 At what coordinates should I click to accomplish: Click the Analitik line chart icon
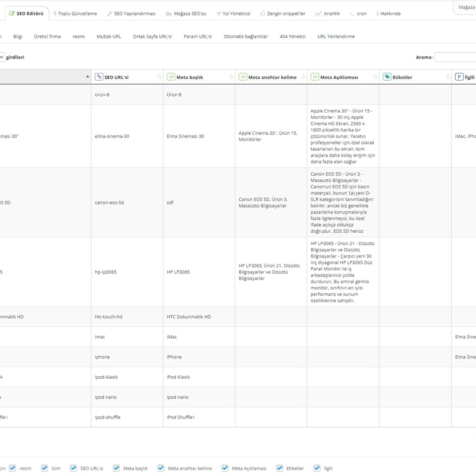tap(319, 14)
